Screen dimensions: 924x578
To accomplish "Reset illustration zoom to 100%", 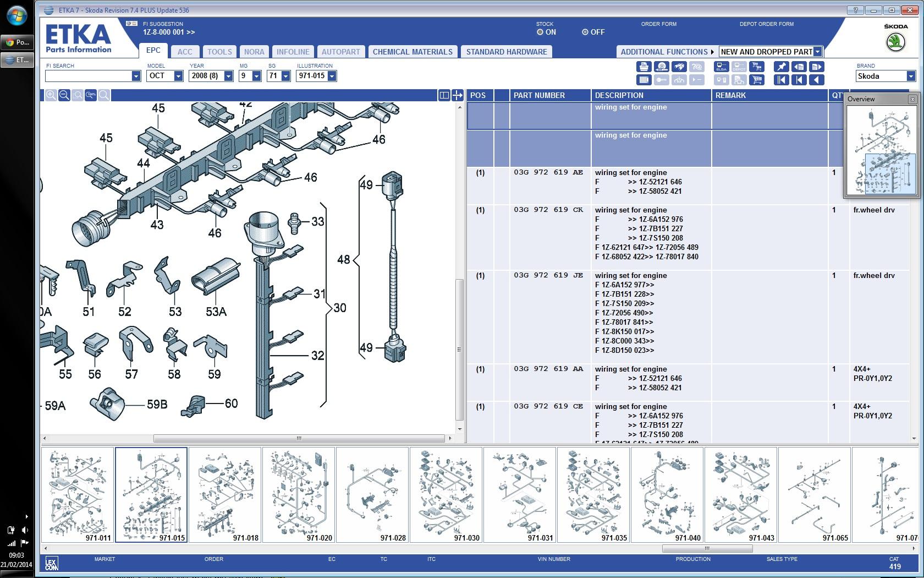I will (x=91, y=95).
